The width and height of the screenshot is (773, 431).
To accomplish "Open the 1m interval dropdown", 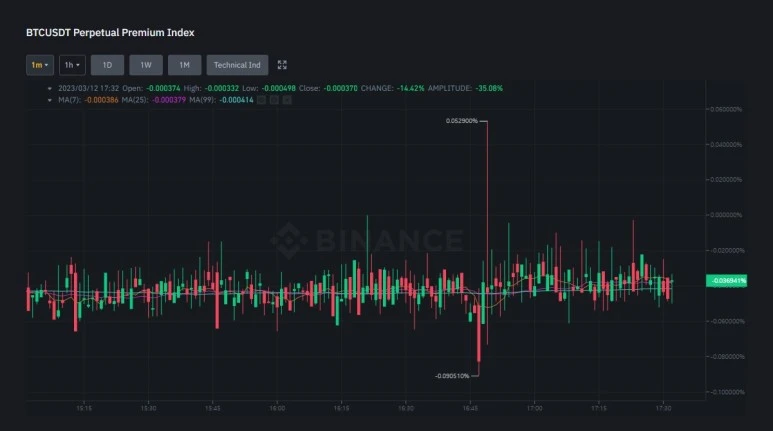I will pyautogui.click(x=40, y=65).
